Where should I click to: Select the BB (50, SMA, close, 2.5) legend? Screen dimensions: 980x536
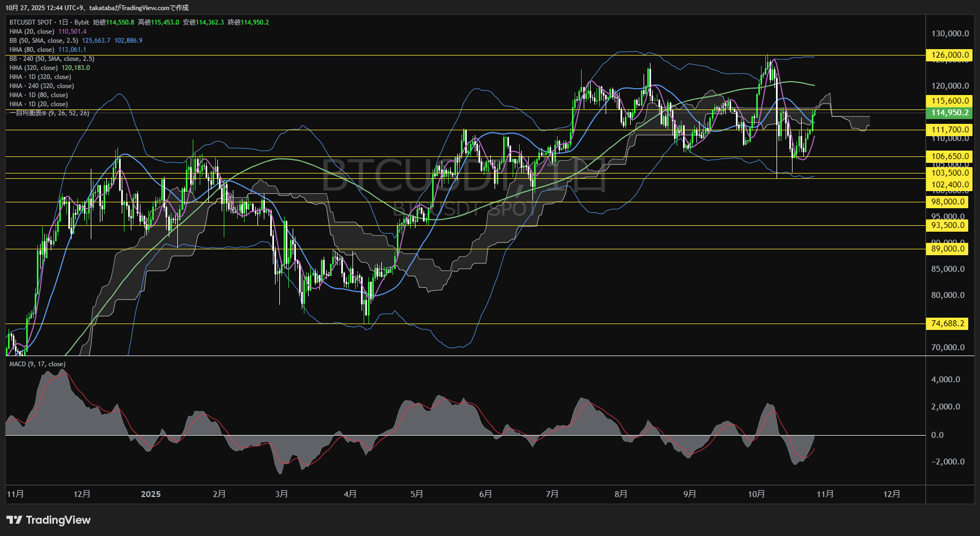[44, 41]
